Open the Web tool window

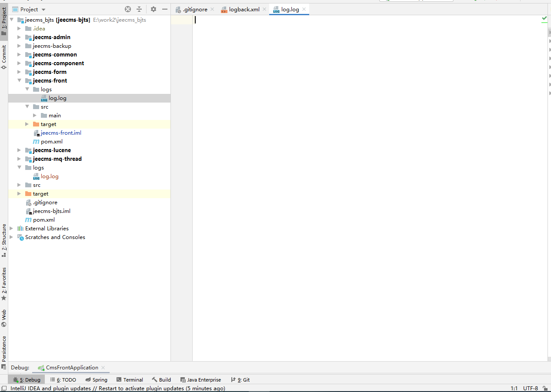(x=4, y=318)
